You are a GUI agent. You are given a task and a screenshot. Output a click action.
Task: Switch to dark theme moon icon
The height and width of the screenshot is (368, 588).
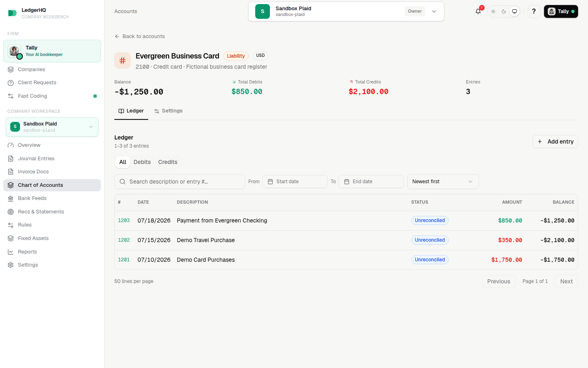[504, 11]
